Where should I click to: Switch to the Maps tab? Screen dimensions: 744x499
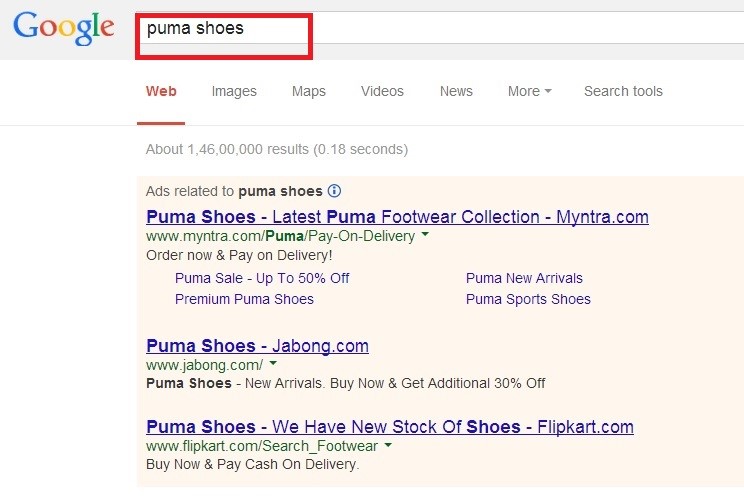[x=308, y=91]
